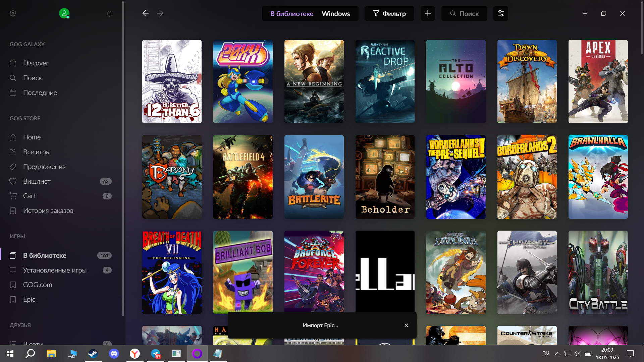
Task: Open Borderlands 2 cover
Action: (x=527, y=177)
